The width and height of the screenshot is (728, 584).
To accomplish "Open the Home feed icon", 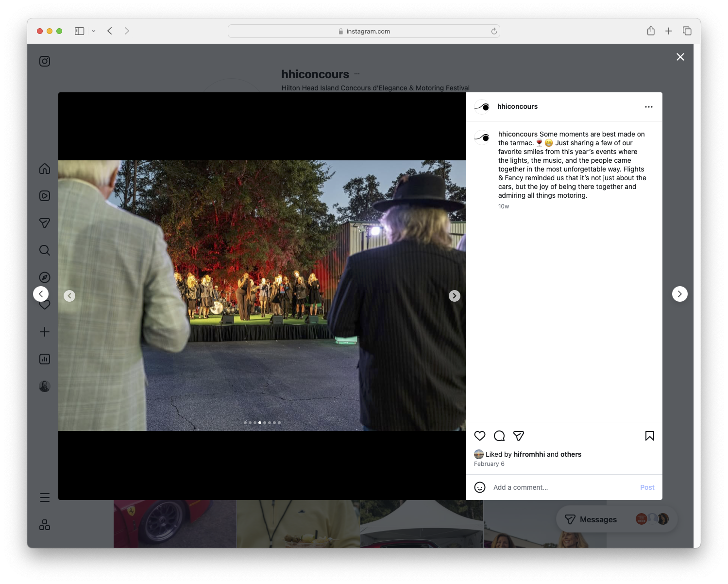I will (x=45, y=169).
